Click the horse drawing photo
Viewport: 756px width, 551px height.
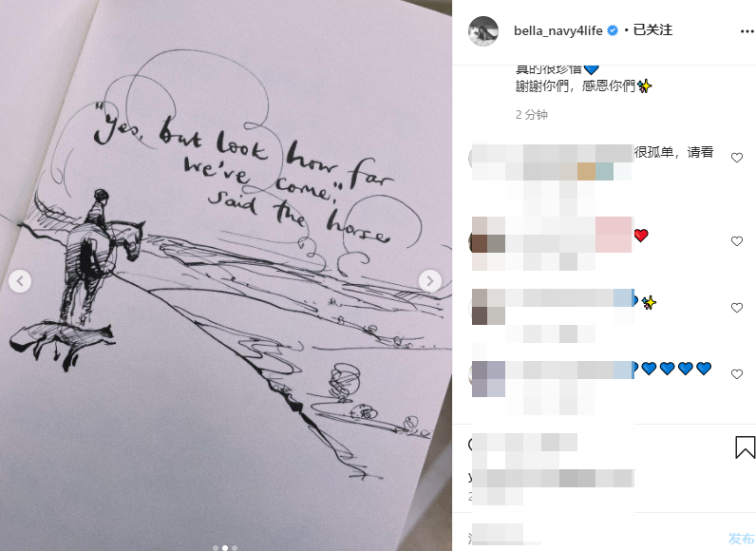(226, 275)
